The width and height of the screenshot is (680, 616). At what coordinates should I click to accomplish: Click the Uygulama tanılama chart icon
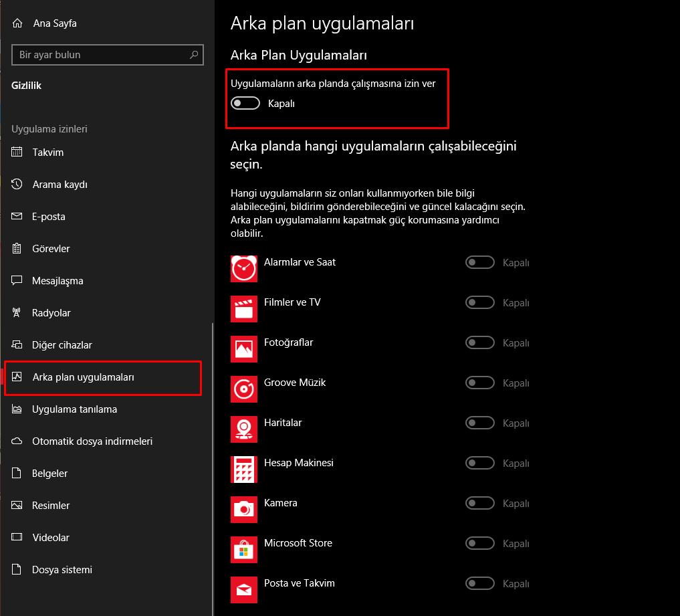click(x=17, y=409)
